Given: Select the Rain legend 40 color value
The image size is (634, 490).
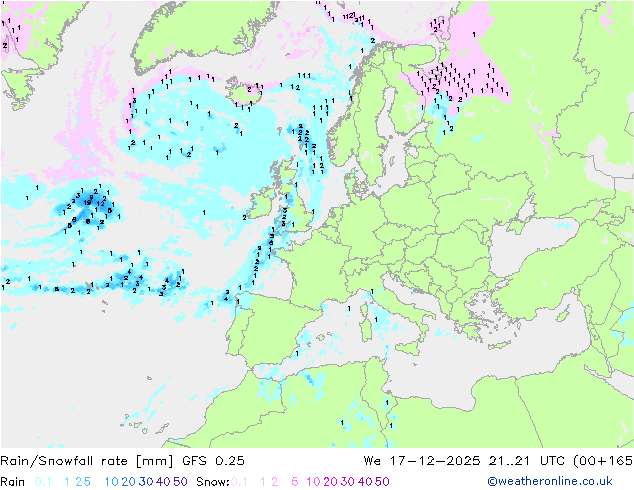Looking at the screenshot, I should [163, 482].
